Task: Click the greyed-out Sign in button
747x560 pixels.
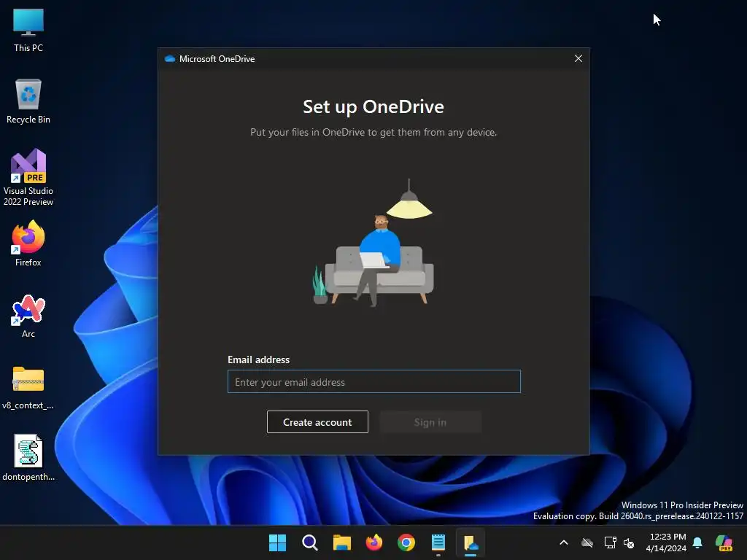Action: pos(430,422)
